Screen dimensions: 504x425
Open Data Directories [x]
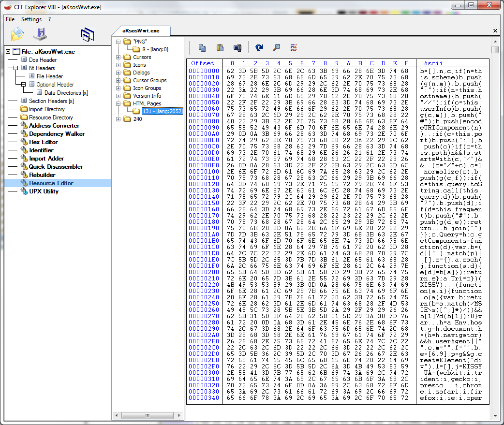pos(66,93)
